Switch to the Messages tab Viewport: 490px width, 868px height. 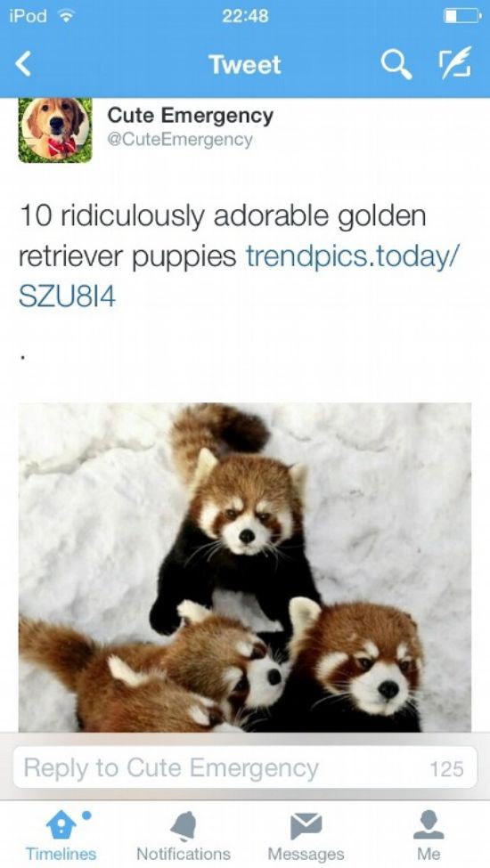306,836
